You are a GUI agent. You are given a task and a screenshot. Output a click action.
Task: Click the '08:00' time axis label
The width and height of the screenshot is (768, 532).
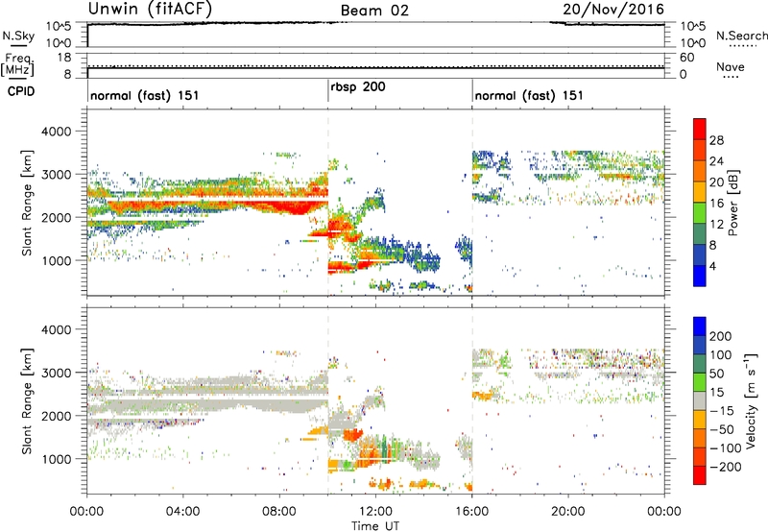tap(279, 512)
